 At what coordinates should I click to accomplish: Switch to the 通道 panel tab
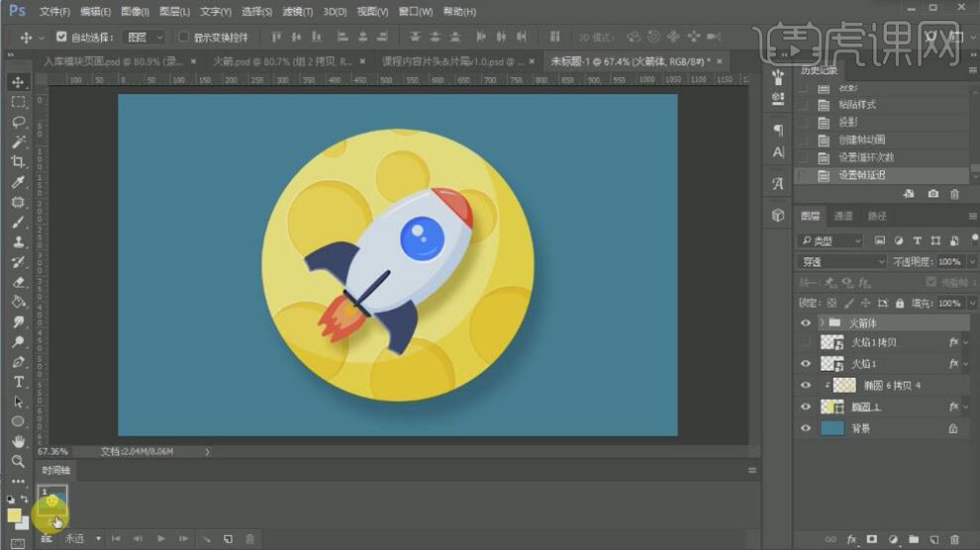coord(842,216)
